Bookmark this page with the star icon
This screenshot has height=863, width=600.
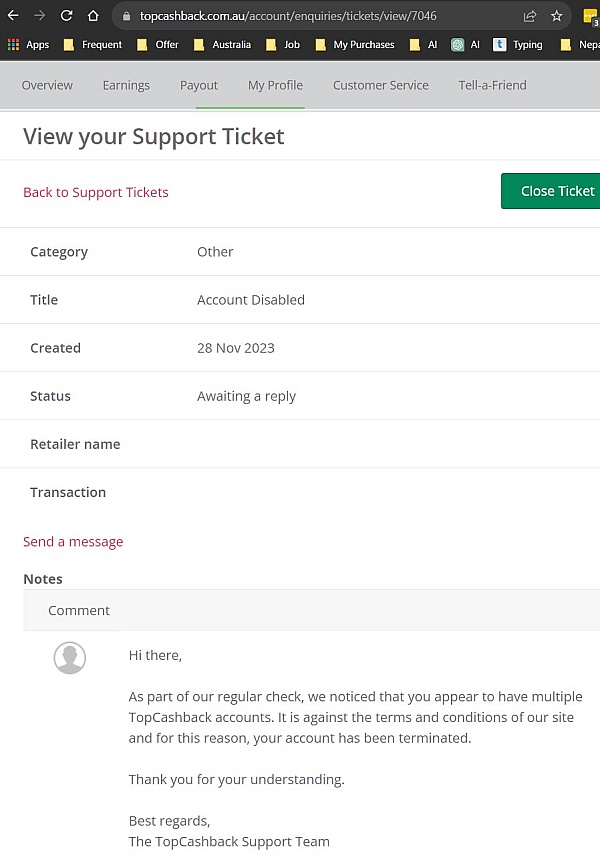tap(557, 16)
